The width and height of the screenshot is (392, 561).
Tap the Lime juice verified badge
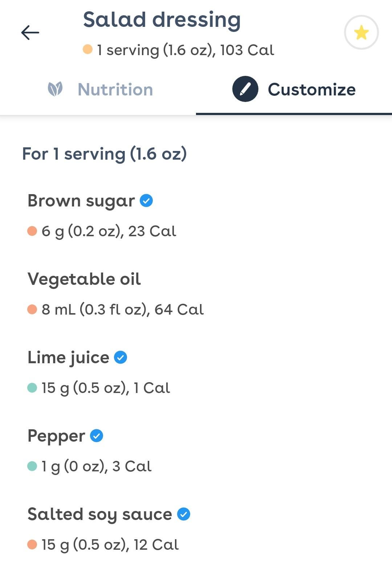point(121,357)
